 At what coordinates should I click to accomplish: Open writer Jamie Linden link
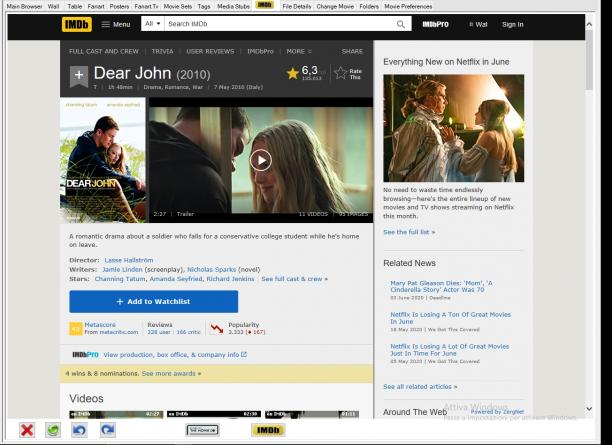(122, 269)
